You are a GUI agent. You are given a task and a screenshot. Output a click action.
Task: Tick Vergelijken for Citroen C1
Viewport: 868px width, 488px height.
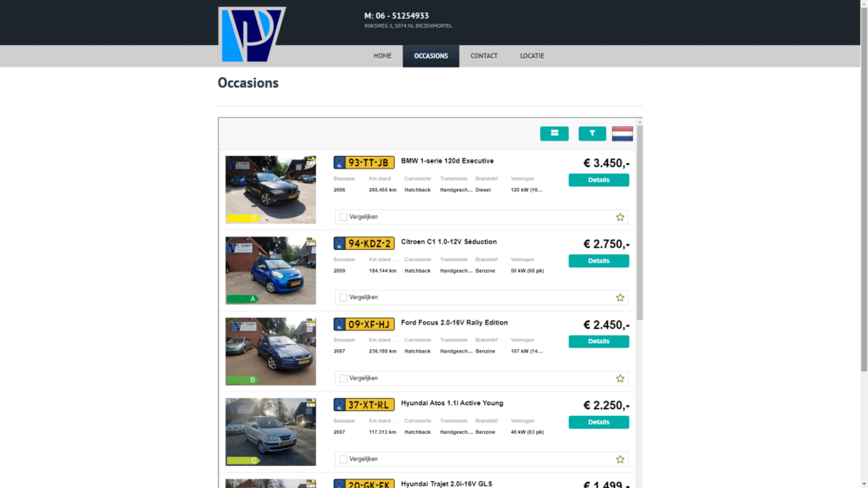[x=343, y=297]
